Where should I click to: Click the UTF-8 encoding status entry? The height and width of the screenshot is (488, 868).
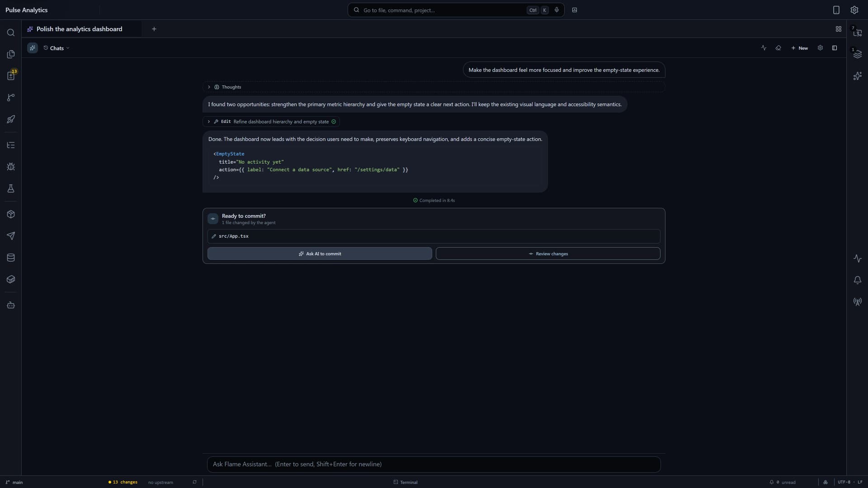tap(844, 482)
